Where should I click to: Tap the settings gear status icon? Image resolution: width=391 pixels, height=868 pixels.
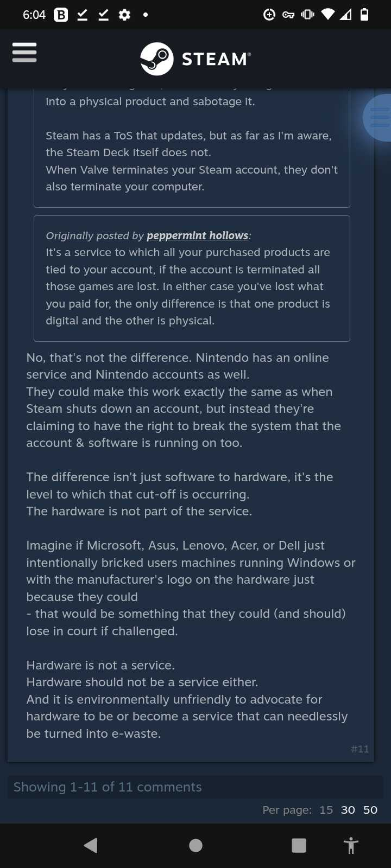point(124,15)
